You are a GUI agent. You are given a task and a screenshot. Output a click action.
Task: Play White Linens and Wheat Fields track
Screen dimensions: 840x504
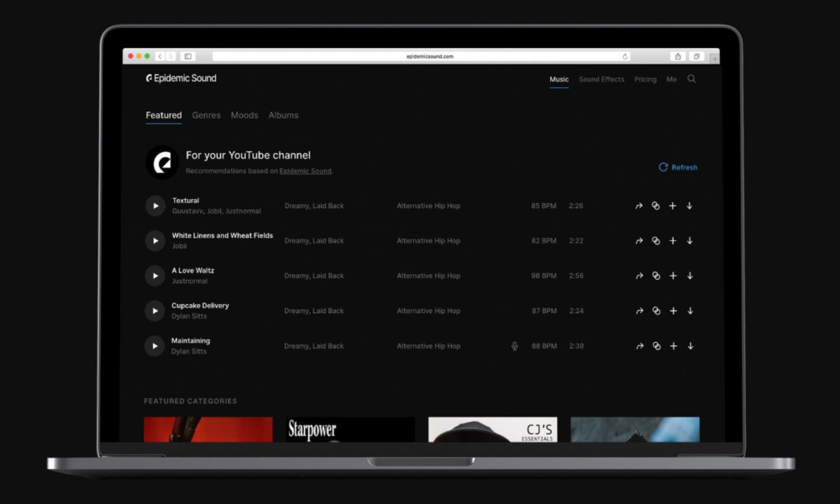tap(155, 240)
